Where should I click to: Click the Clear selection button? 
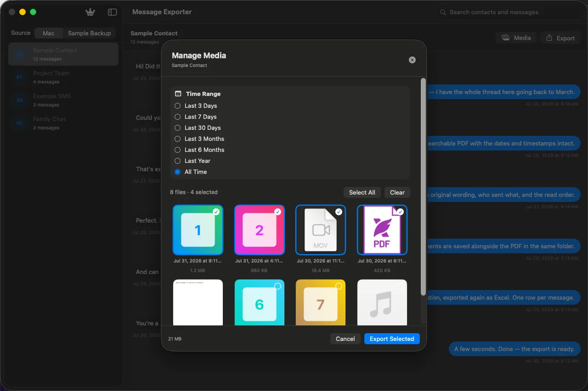pos(397,192)
